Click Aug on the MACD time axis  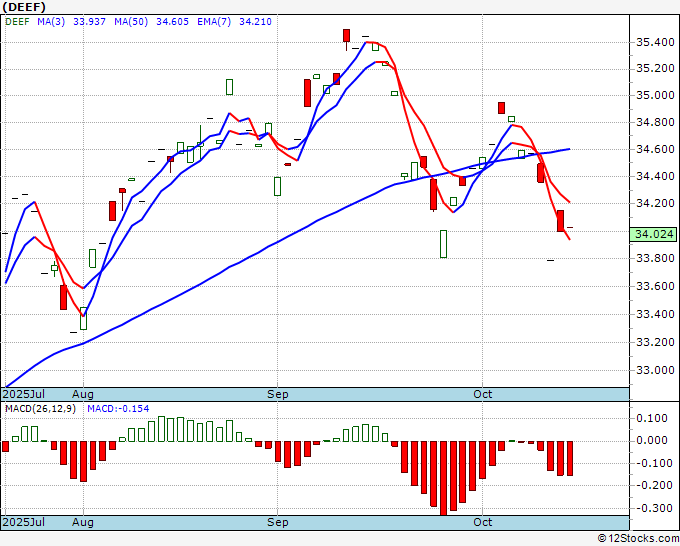[83, 522]
